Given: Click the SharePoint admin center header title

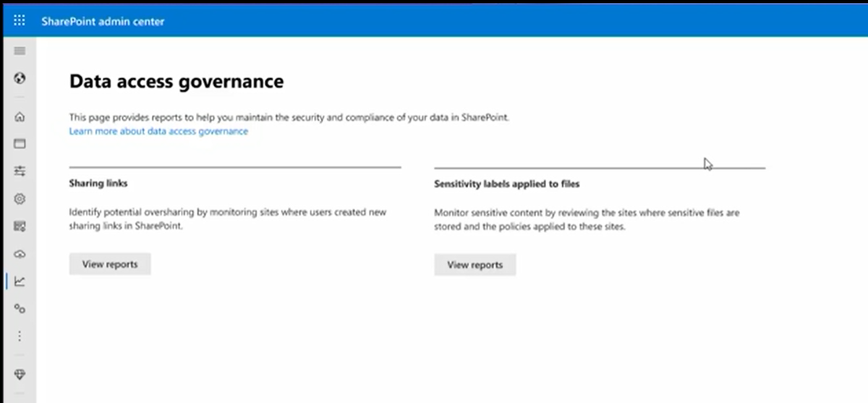Looking at the screenshot, I should point(103,22).
